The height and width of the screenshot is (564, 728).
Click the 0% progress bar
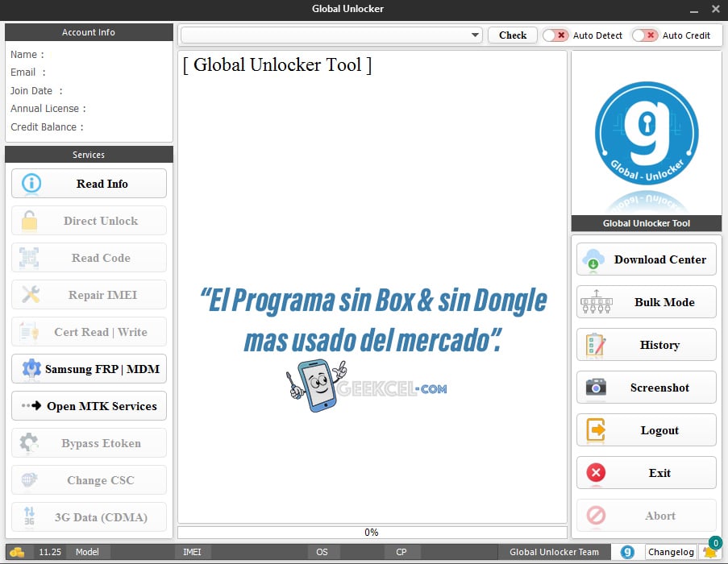point(372,532)
